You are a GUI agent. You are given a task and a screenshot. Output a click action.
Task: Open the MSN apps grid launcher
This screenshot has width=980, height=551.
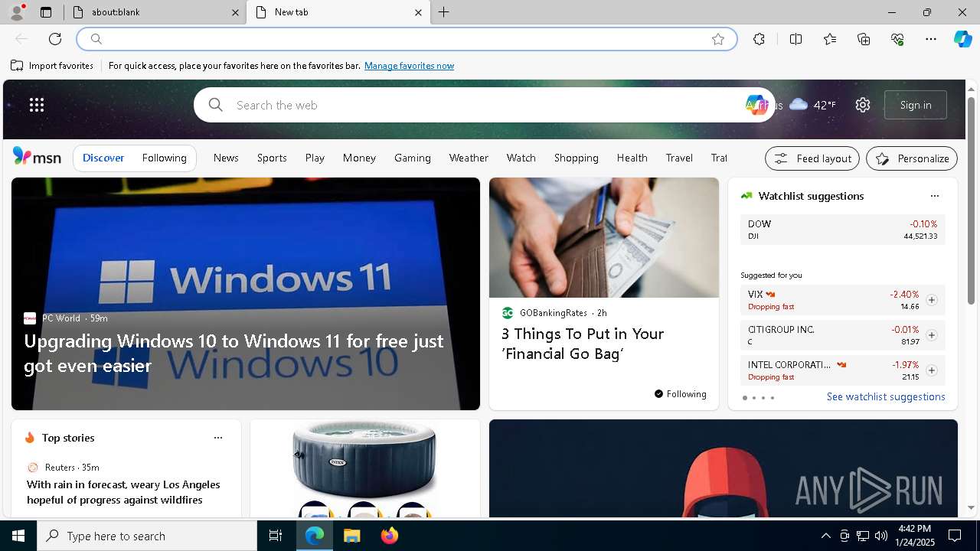pos(37,105)
